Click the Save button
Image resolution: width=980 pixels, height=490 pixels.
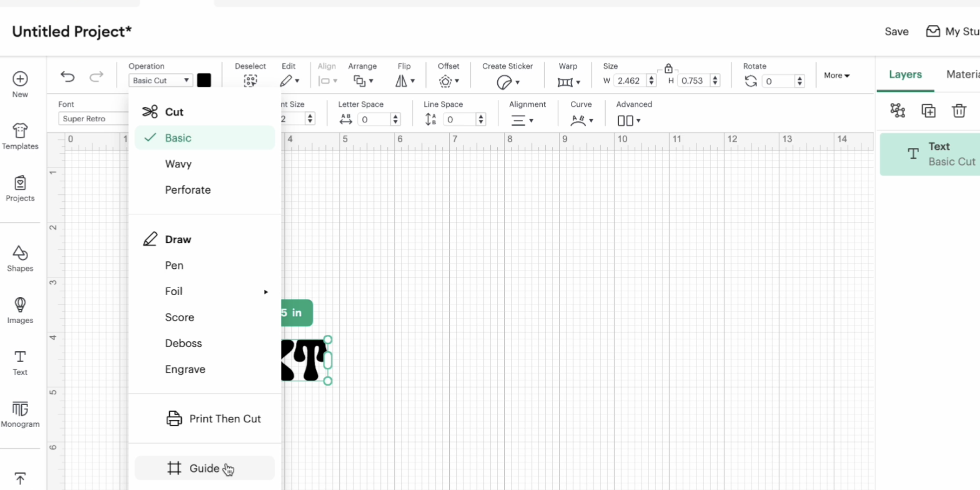[896, 31]
